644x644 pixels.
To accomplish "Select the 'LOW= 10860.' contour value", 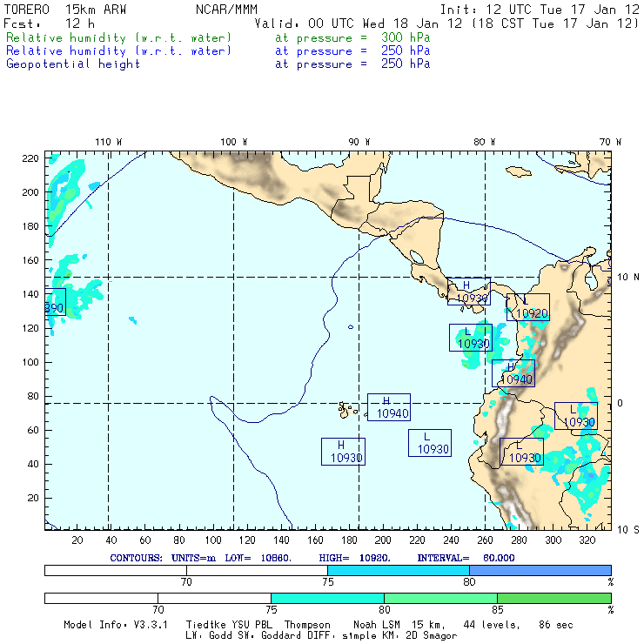I will [258, 558].
